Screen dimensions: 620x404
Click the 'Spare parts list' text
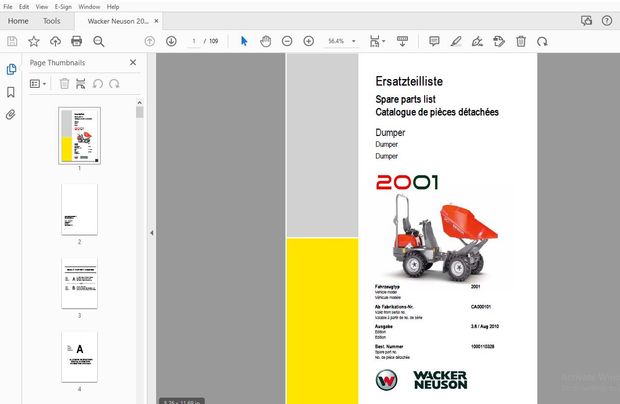pyautogui.click(x=406, y=99)
